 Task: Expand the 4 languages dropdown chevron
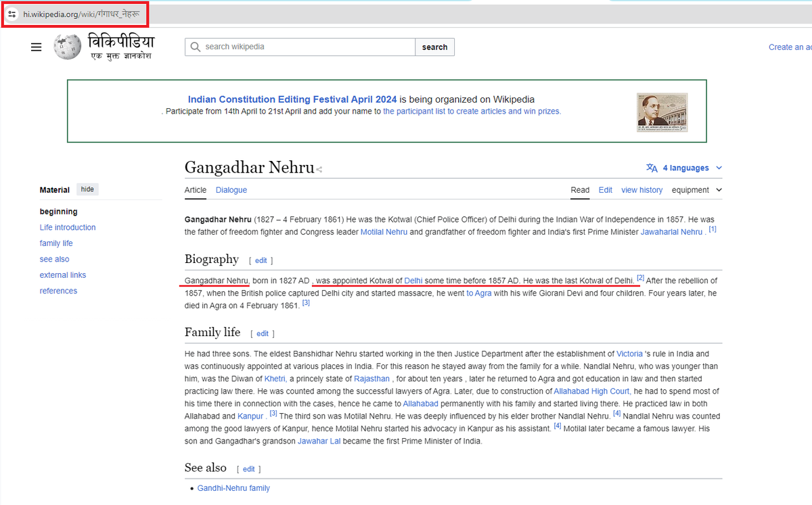pyautogui.click(x=719, y=167)
